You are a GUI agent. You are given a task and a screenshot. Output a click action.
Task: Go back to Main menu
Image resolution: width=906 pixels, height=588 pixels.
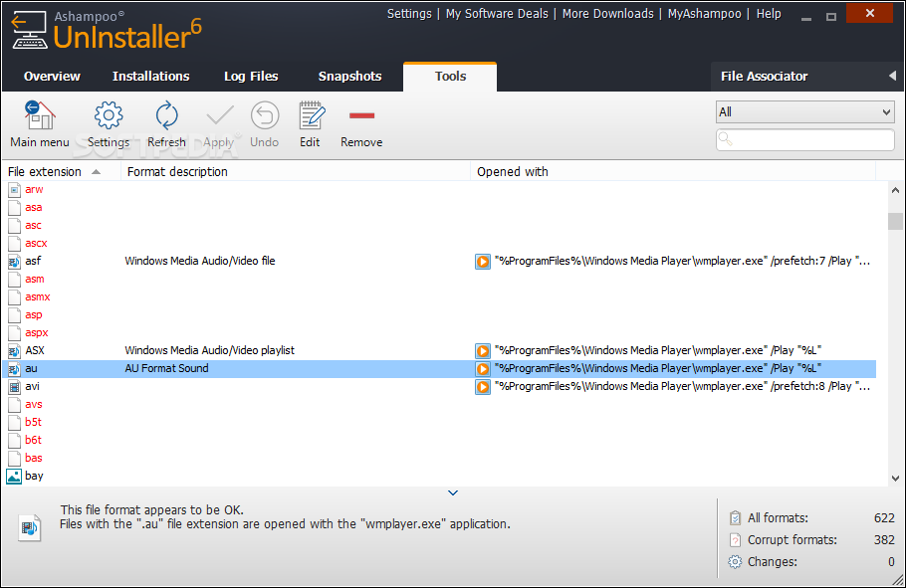tap(39, 124)
